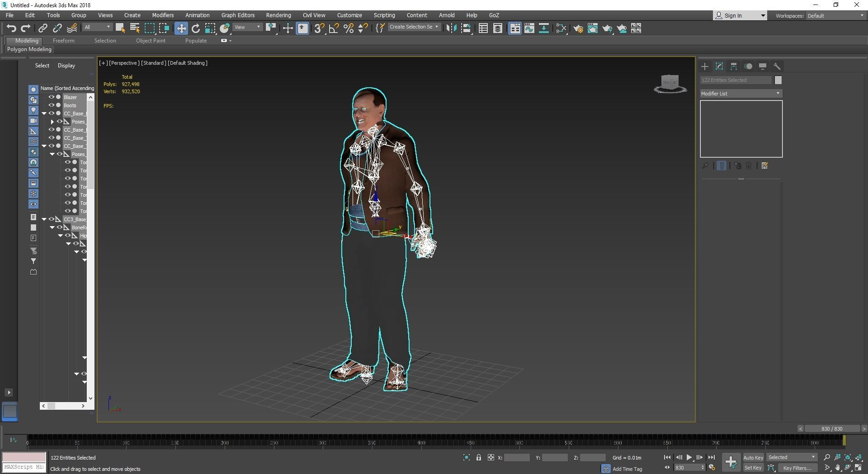Click the Polygon Modeling panel button
The width and height of the screenshot is (868, 474).
(x=29, y=49)
